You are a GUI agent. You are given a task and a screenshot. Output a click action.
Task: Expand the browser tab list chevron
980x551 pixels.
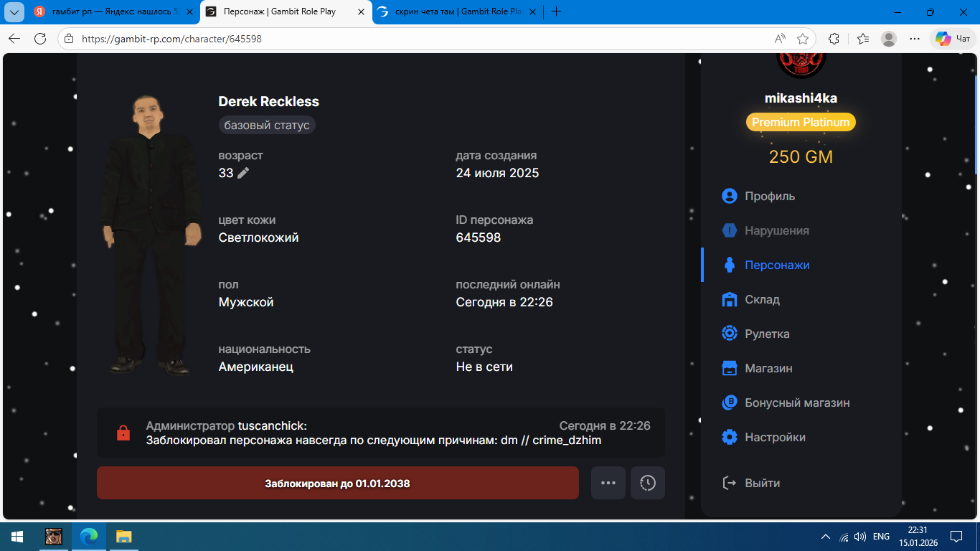pyautogui.click(x=14, y=11)
